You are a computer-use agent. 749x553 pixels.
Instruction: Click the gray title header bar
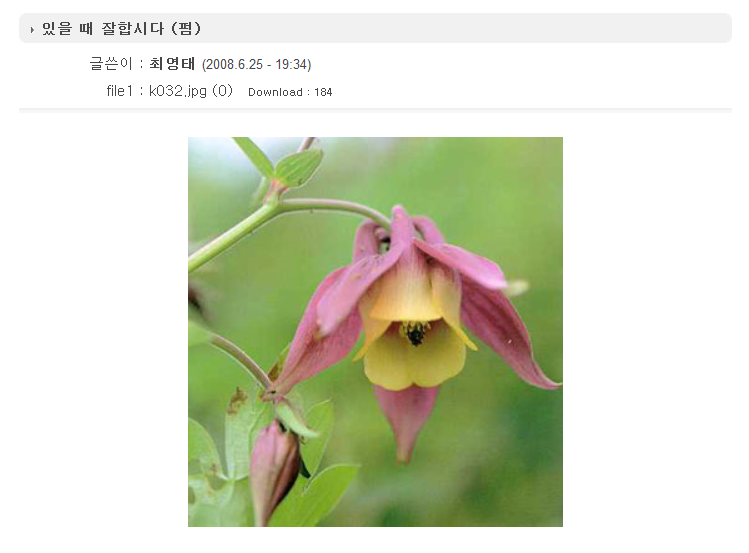pos(375,28)
